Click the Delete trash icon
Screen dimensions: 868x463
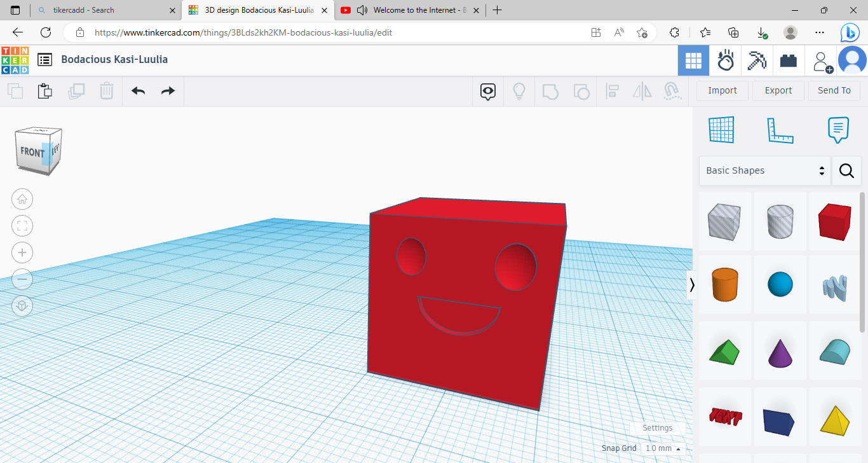click(x=107, y=91)
